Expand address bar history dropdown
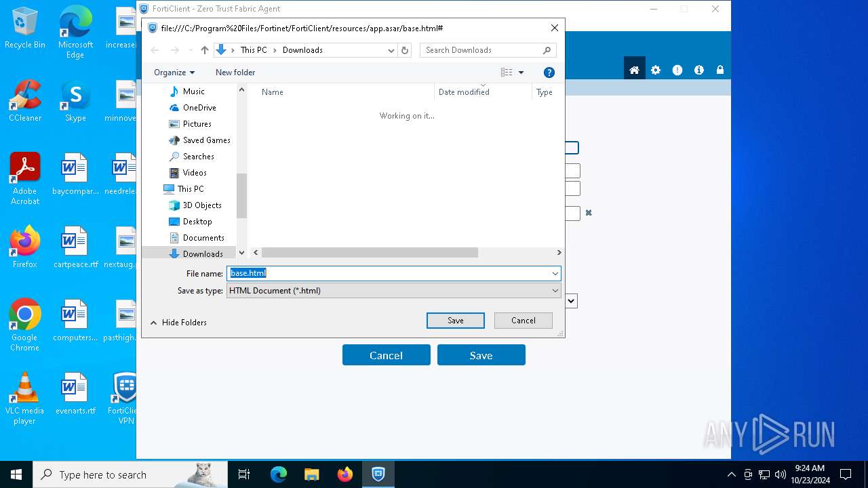868x488 pixels. pyautogui.click(x=391, y=50)
